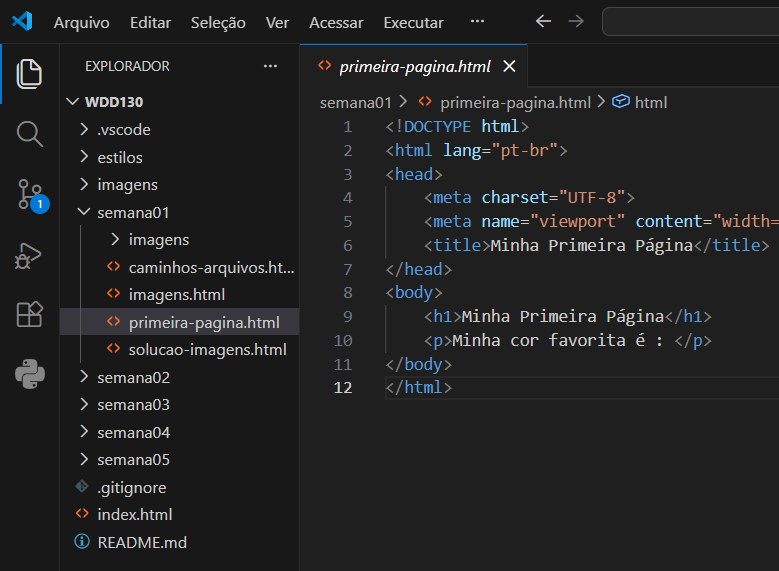This screenshot has width=779, height=571.
Task: Open index.html file
Action: (x=180, y=515)
